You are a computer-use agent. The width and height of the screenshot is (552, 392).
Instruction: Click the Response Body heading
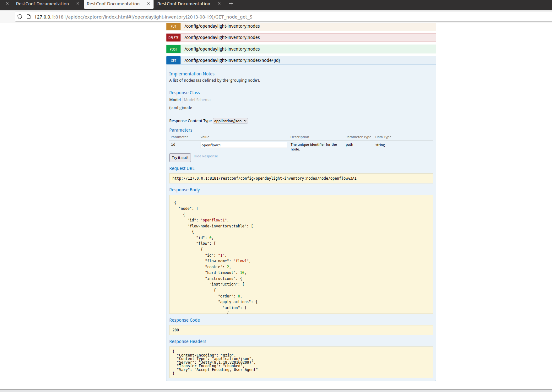184,190
